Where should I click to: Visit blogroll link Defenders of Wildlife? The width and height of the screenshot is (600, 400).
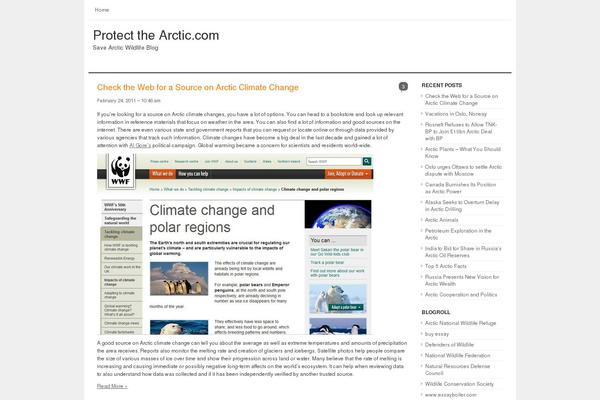(x=449, y=345)
